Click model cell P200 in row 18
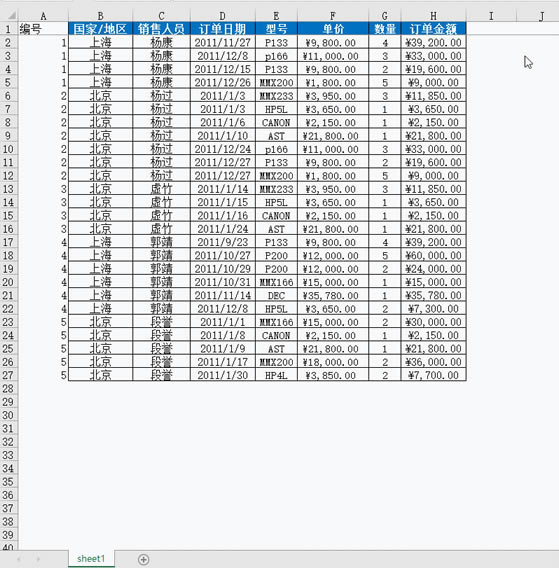Viewport: 559px width, 568px height. [276, 255]
